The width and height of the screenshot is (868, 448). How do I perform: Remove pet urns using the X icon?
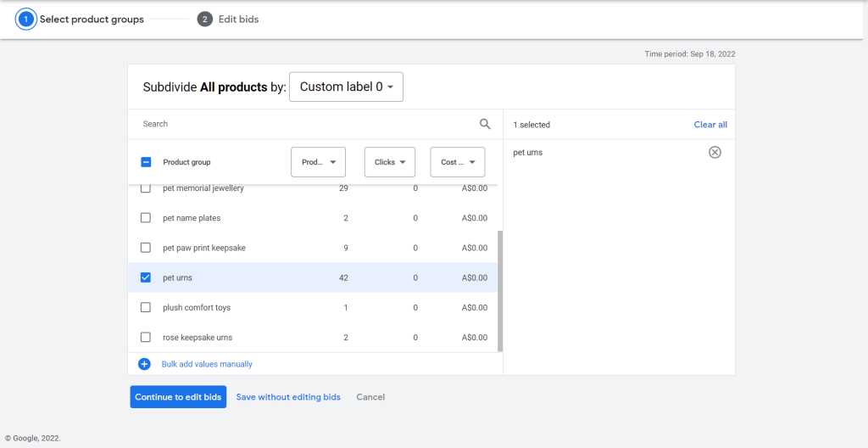715,153
